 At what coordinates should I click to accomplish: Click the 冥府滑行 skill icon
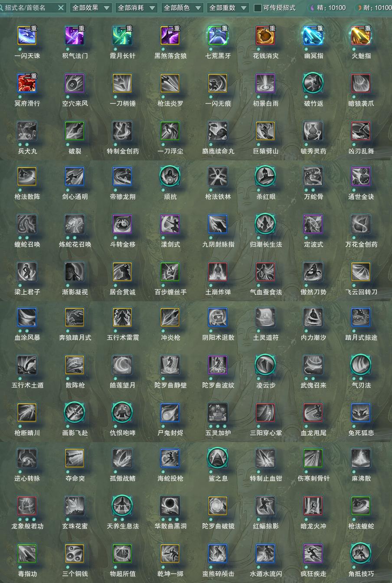pos(27,83)
